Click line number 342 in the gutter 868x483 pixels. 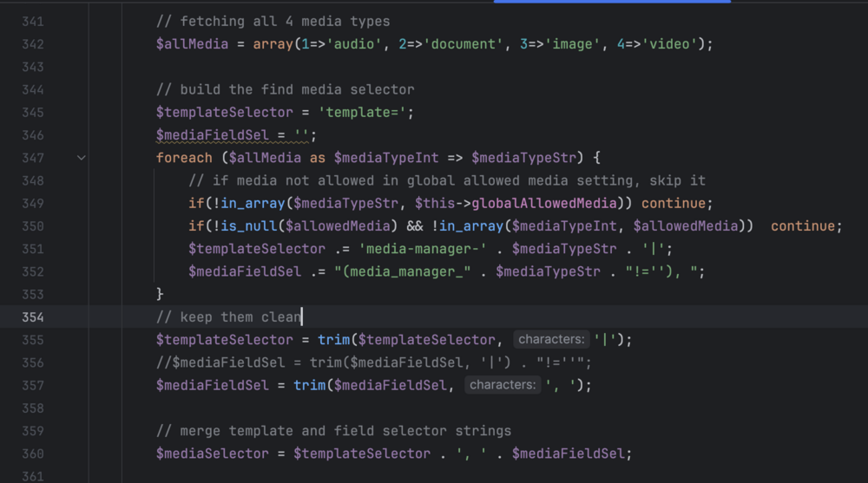pos(32,44)
